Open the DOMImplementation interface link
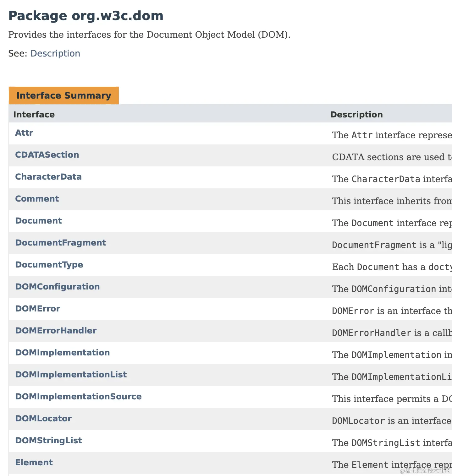 click(x=63, y=353)
